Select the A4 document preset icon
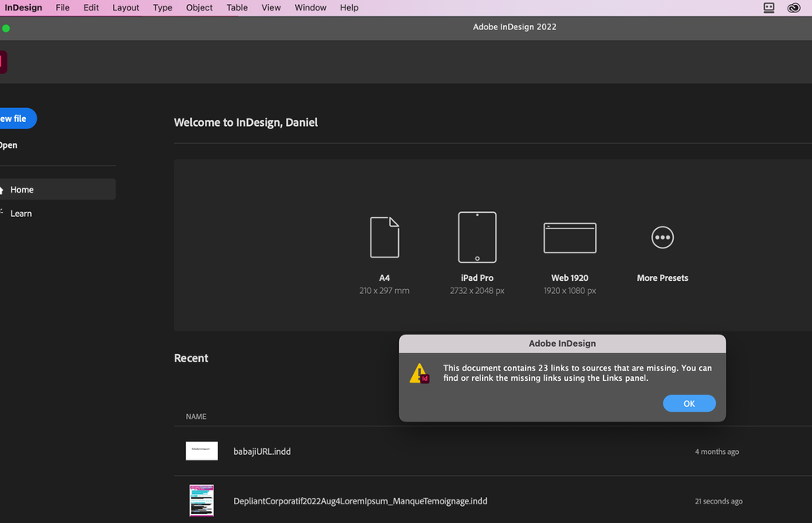The image size is (812, 523). [x=384, y=237]
